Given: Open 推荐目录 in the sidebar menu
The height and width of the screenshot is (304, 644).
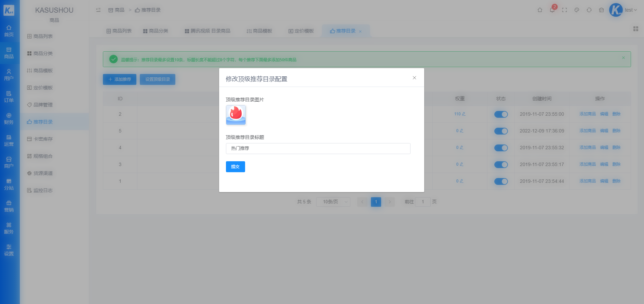Looking at the screenshot, I should tap(54, 122).
